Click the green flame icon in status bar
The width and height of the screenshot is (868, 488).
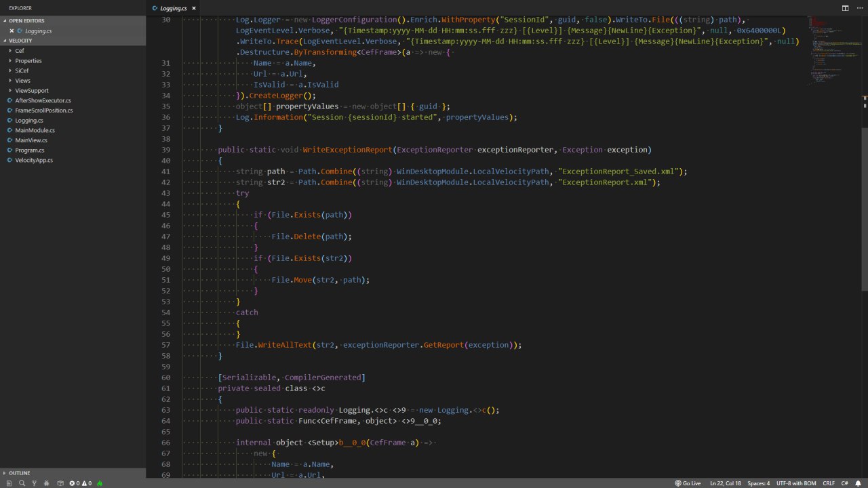click(x=100, y=483)
